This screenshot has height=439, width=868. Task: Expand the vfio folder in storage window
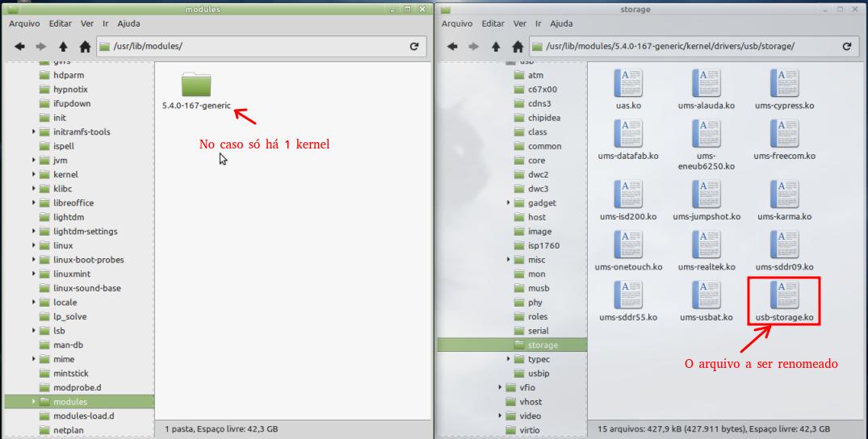500,387
